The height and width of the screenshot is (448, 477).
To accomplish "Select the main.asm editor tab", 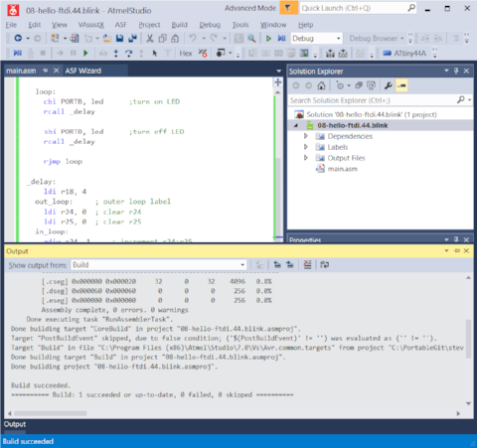I will 21,71.
